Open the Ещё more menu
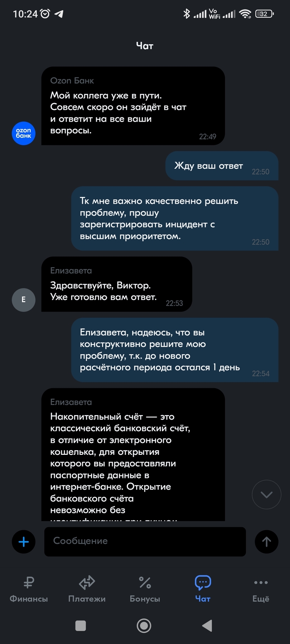The image size is (290, 644). (x=261, y=589)
